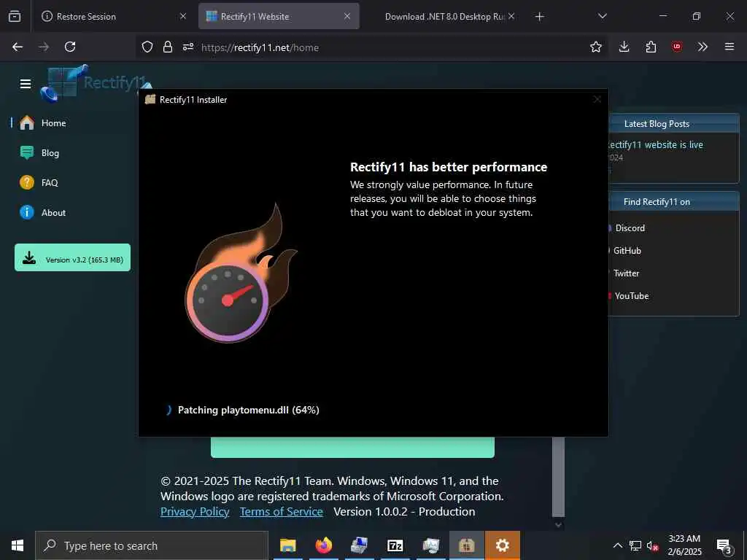Click the Rectify11 site logo
The width and height of the screenshot is (747, 560).
point(96,83)
